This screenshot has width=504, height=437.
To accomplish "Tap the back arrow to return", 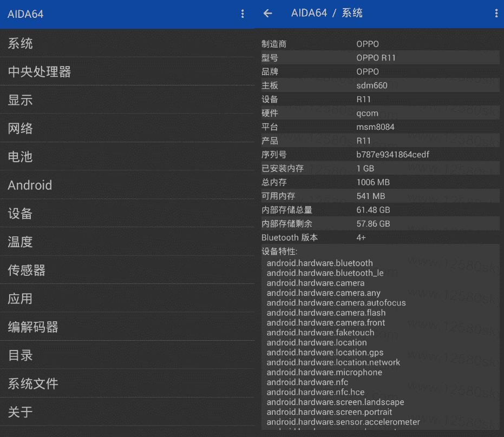I will [x=267, y=13].
